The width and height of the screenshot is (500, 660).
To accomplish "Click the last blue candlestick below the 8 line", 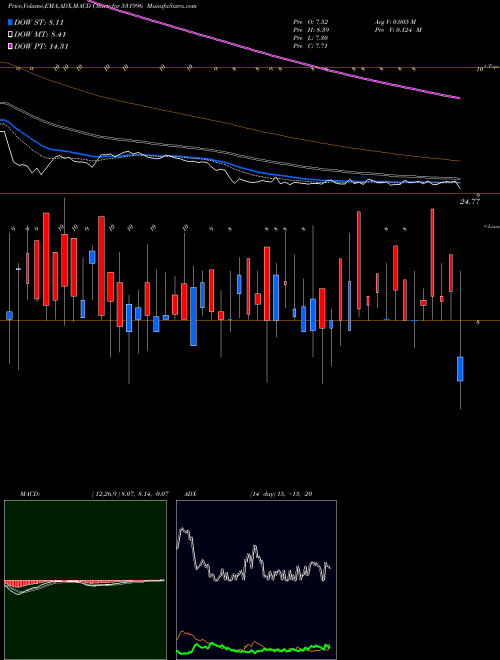I will tap(460, 369).
